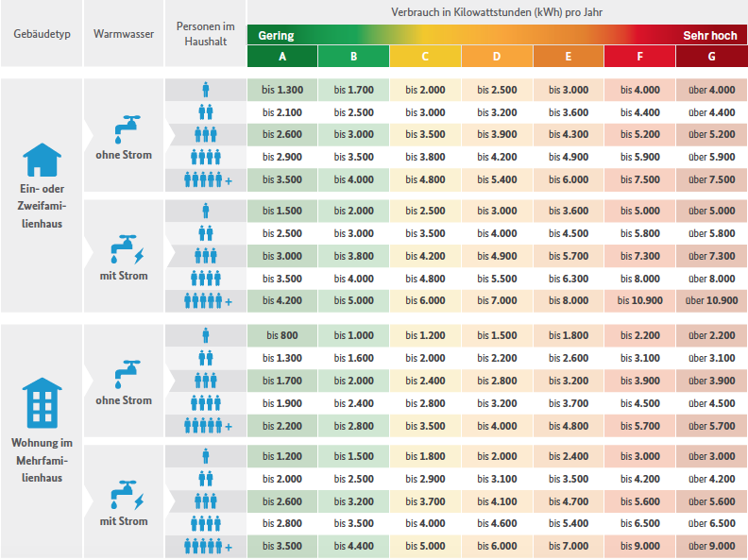Click the yellow class C header
748x560 pixels.
(426, 57)
